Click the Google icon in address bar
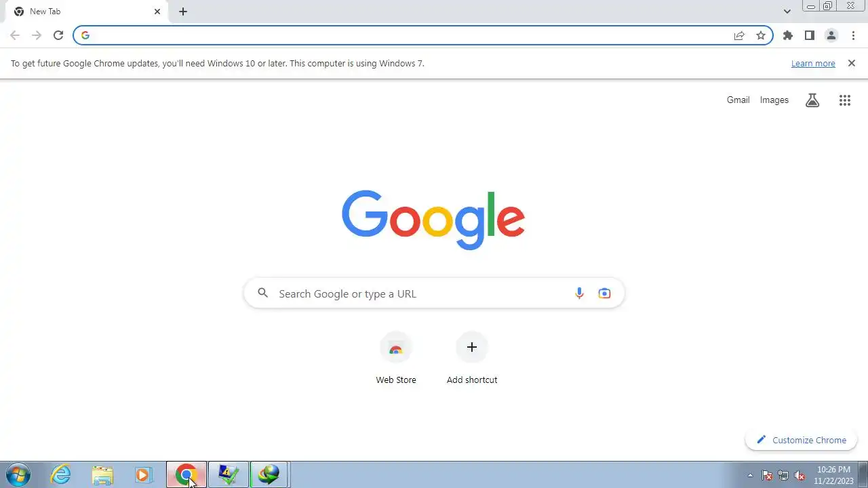 pyautogui.click(x=85, y=35)
